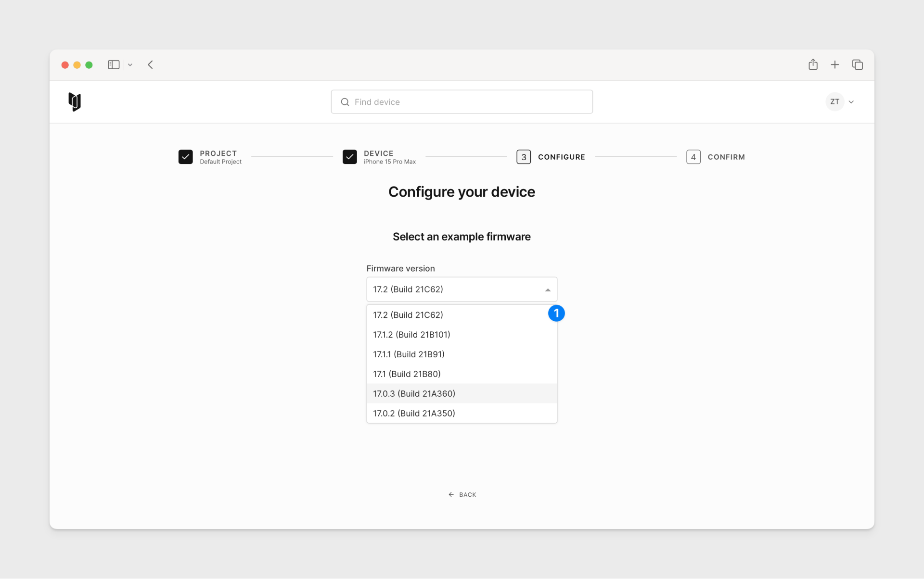This screenshot has height=579, width=924.
Task: Collapse the Firmware version dropdown arrow
Action: (x=547, y=289)
